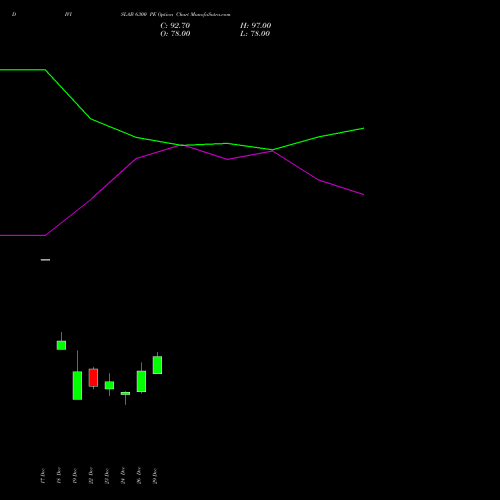Select the 24 Dec date axis label
The height and width of the screenshot is (500, 500).
[123, 476]
